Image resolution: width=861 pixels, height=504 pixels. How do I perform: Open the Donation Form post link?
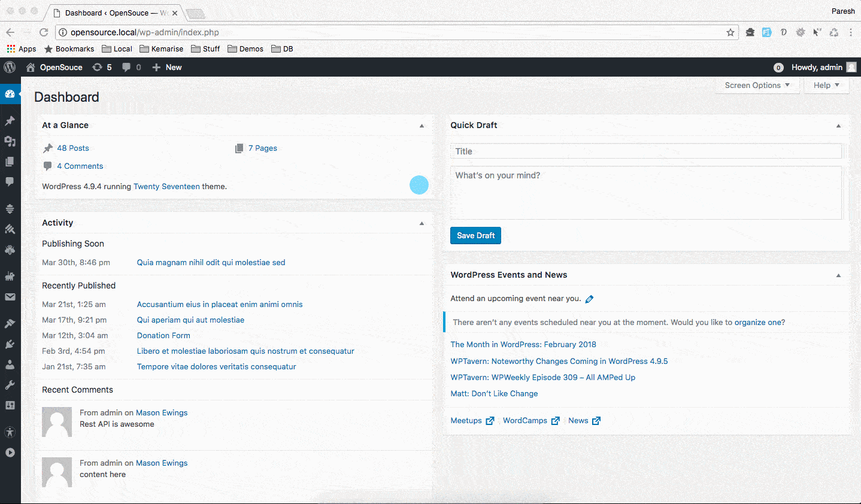point(163,335)
